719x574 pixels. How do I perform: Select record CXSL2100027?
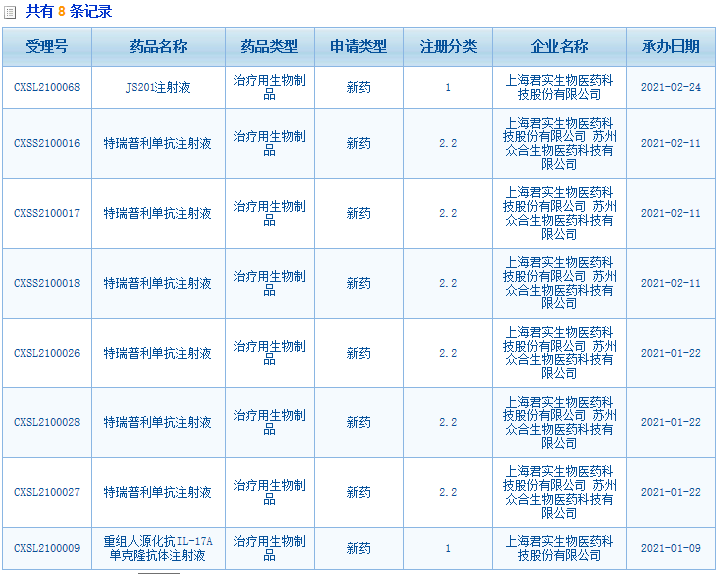[47, 493]
